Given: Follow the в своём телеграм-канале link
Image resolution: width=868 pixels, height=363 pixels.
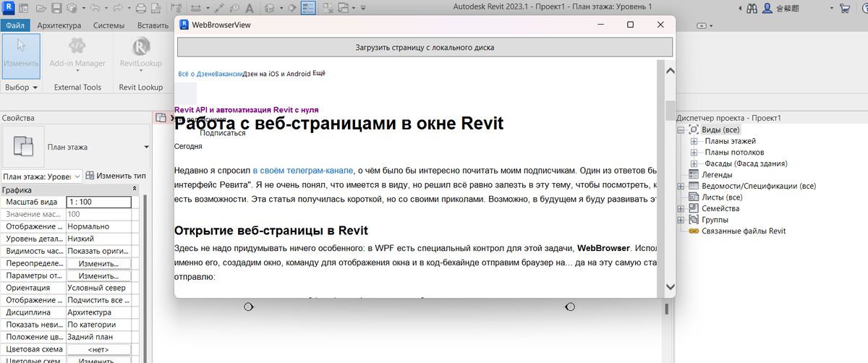Looking at the screenshot, I should point(303,171).
